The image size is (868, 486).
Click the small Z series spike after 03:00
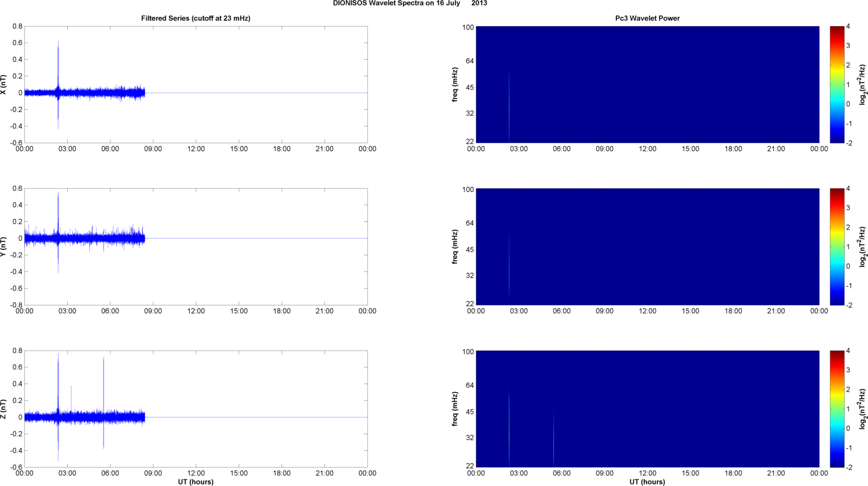71,398
